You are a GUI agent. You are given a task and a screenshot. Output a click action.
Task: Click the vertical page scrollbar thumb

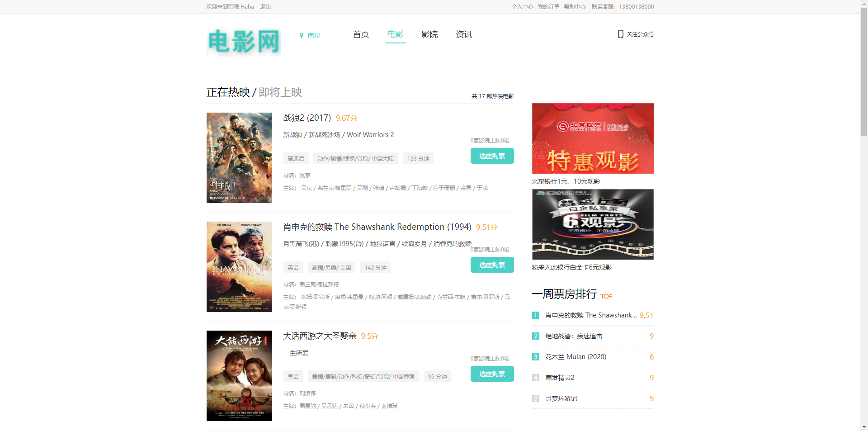(864, 72)
